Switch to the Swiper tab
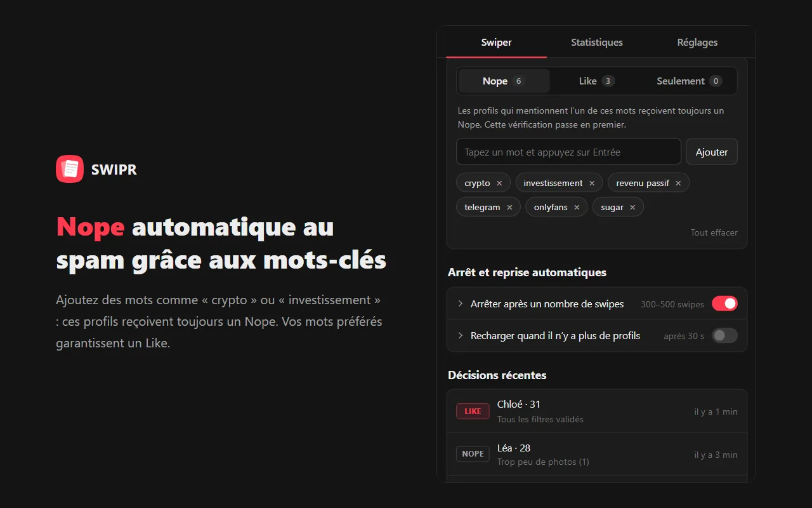The image size is (812, 508). pos(496,43)
